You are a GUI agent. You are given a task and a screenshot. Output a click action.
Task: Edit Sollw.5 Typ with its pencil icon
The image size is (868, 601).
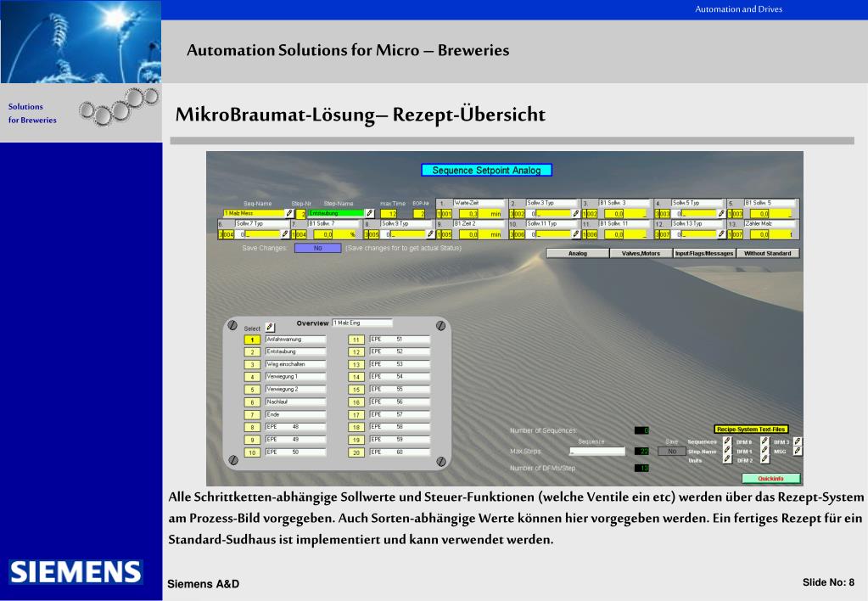721,214
